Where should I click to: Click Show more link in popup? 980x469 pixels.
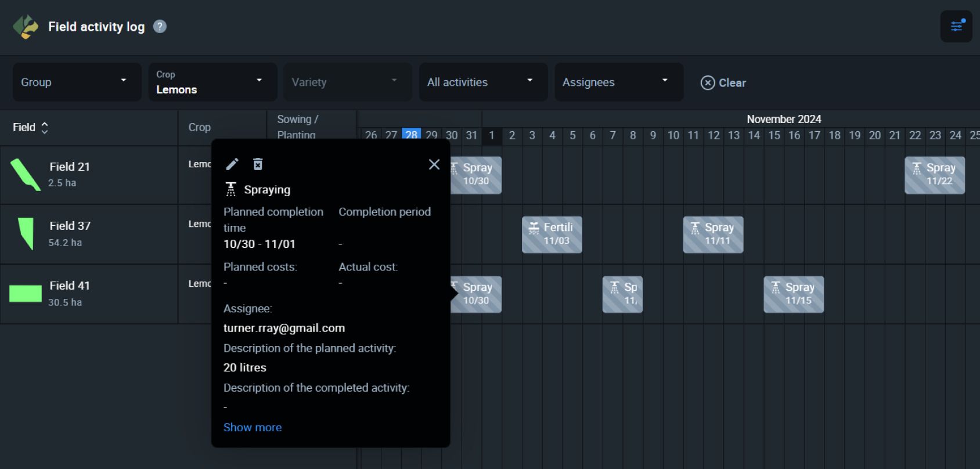[x=253, y=427]
